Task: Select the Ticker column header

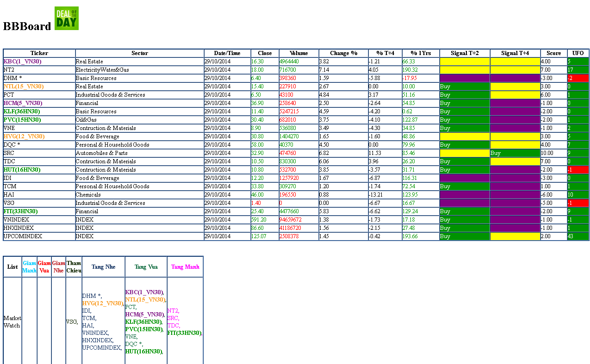Action: [39, 53]
